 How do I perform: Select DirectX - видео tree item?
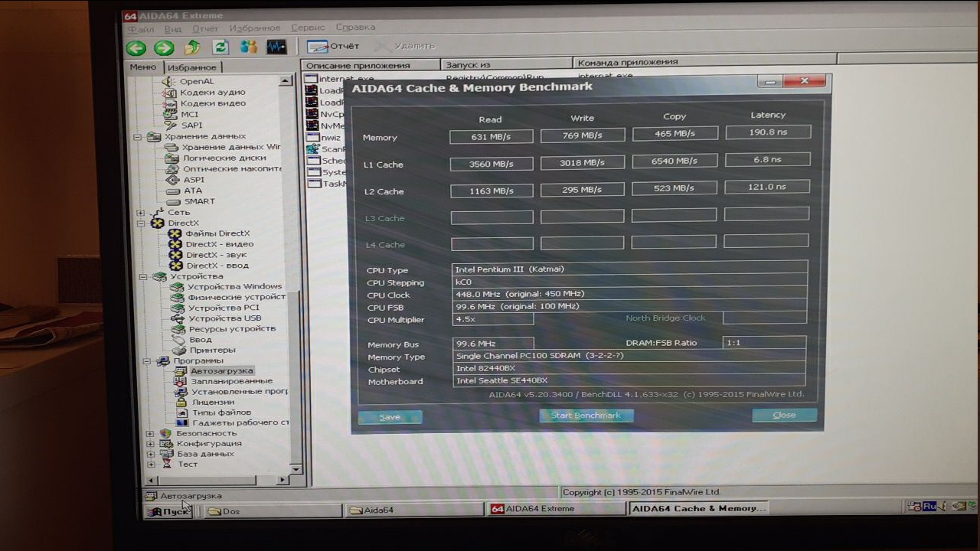click(220, 244)
